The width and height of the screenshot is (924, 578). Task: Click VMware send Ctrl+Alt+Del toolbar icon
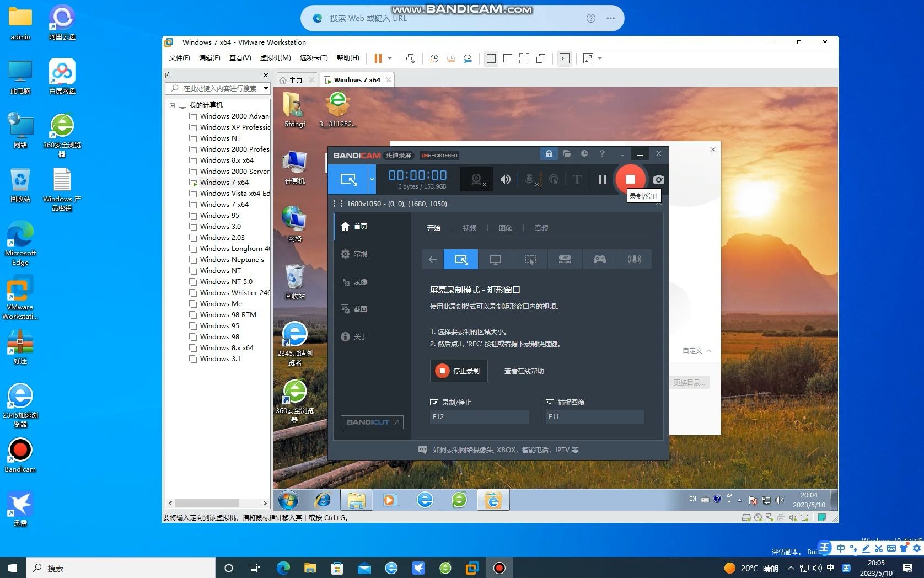[x=411, y=58]
